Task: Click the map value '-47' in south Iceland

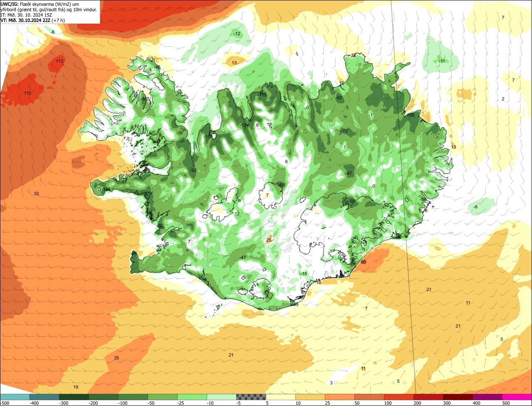Action: 243,258
